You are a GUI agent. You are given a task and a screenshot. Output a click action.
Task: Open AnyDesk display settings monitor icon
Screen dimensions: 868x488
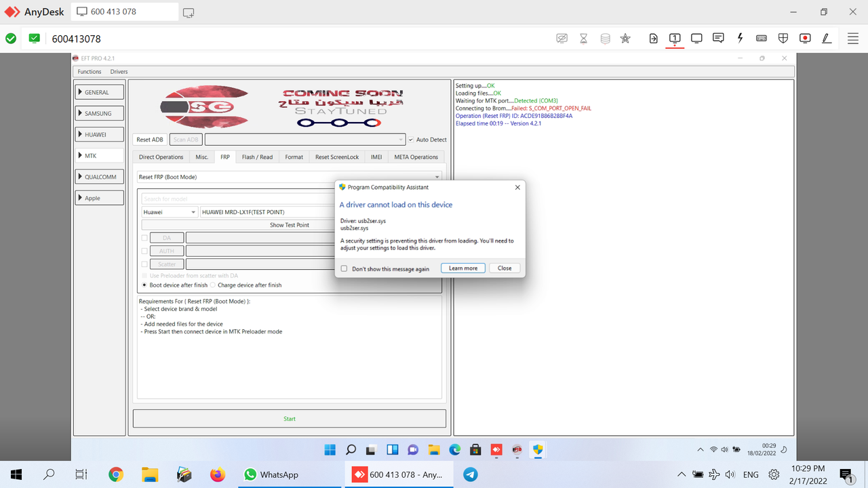[x=696, y=39]
